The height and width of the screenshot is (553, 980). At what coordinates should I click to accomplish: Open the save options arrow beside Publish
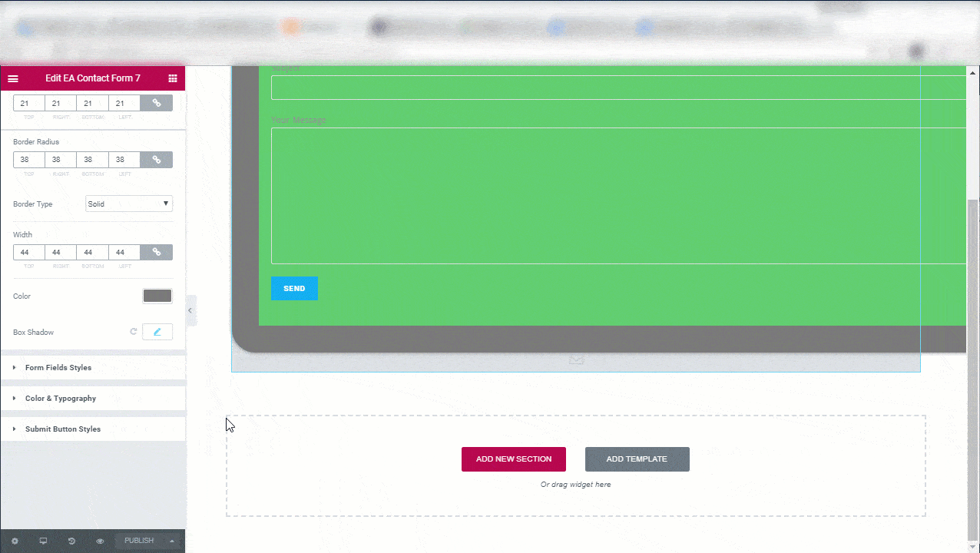(x=172, y=541)
